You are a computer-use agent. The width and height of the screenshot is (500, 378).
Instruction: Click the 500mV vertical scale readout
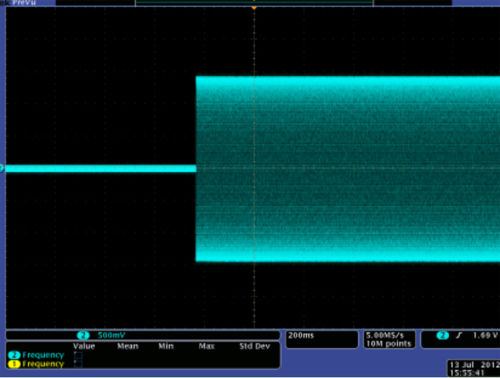point(111,335)
